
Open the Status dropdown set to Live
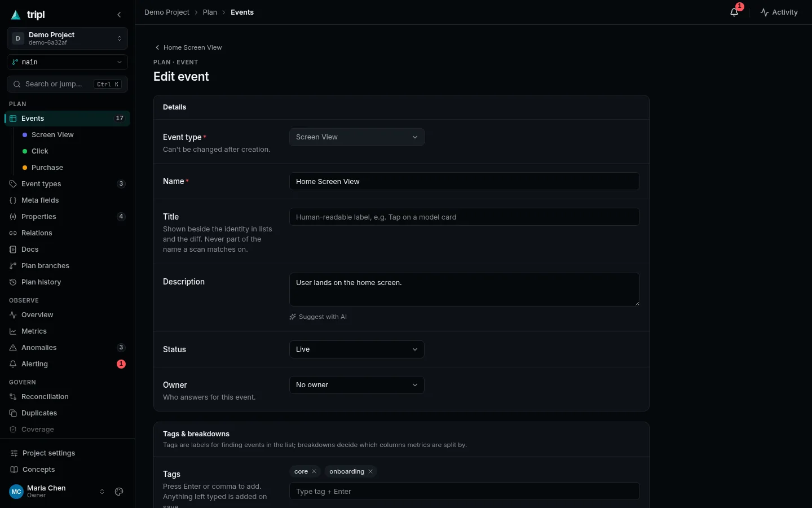[357, 349]
